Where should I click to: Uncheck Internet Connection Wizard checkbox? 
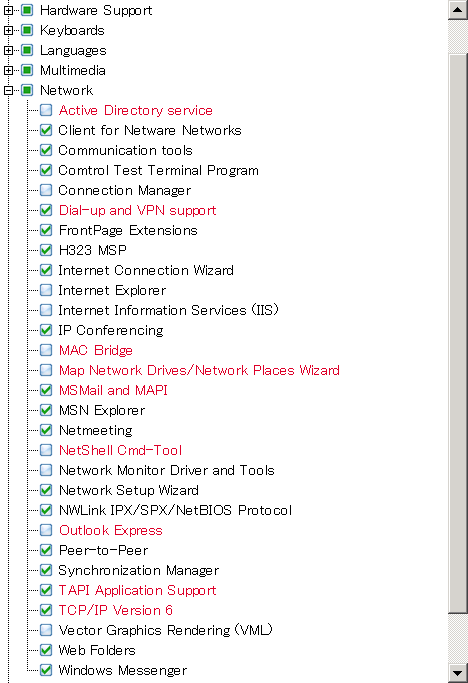click(x=46, y=270)
